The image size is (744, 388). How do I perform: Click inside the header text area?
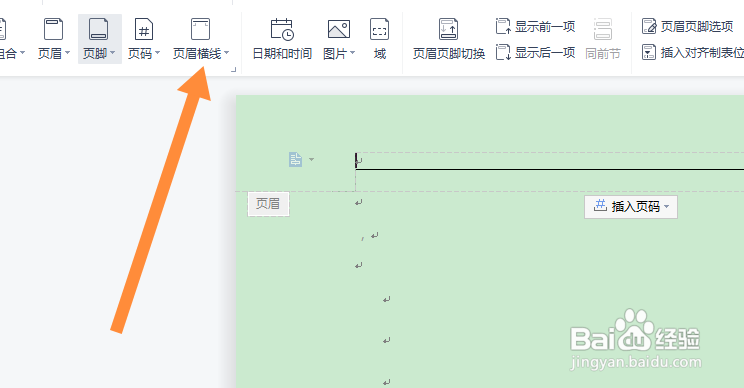(549, 160)
